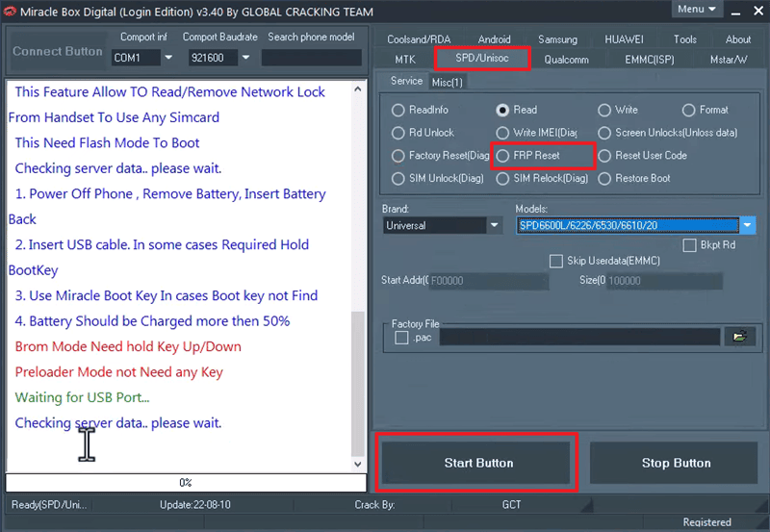Image resolution: width=770 pixels, height=532 pixels.
Task: Open the Brand Universal dropdown
Action: point(494,226)
